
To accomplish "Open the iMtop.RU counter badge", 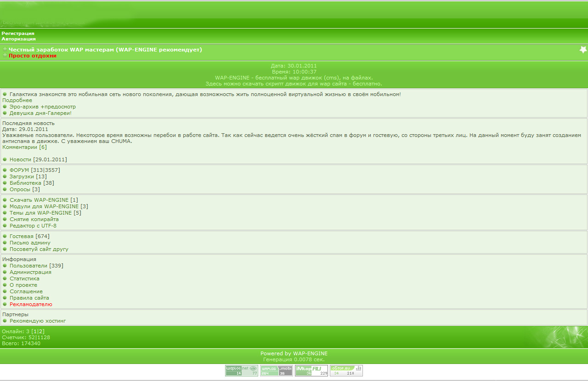I will [x=311, y=370].
